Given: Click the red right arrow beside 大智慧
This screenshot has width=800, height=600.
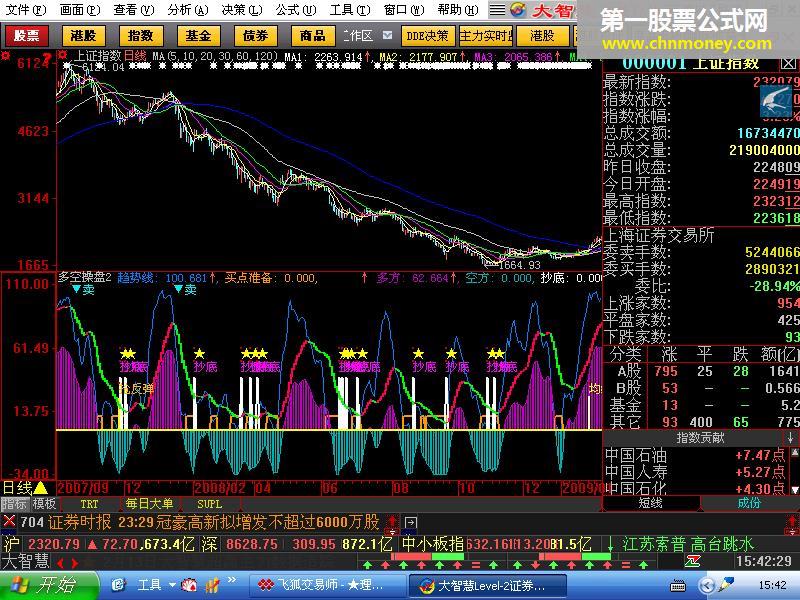Looking at the screenshot, I should [x=75, y=563].
